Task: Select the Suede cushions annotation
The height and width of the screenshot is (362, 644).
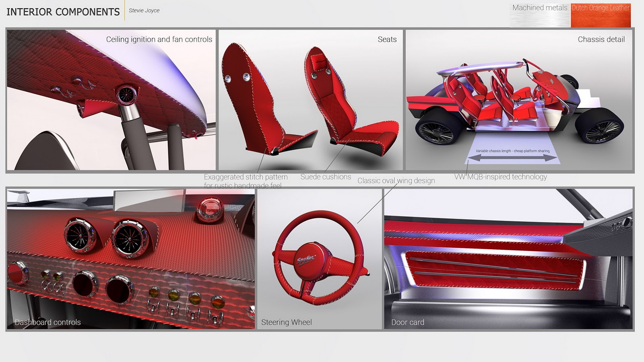Action: pos(326,177)
